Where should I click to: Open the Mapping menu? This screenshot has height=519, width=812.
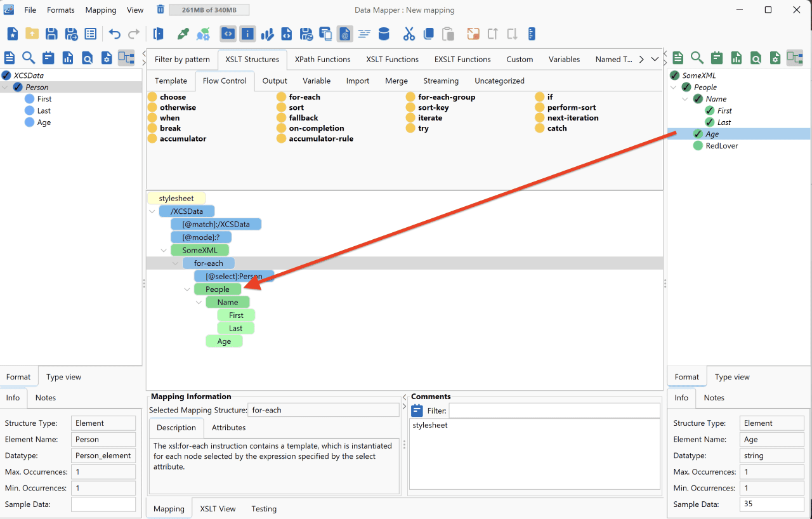point(100,10)
